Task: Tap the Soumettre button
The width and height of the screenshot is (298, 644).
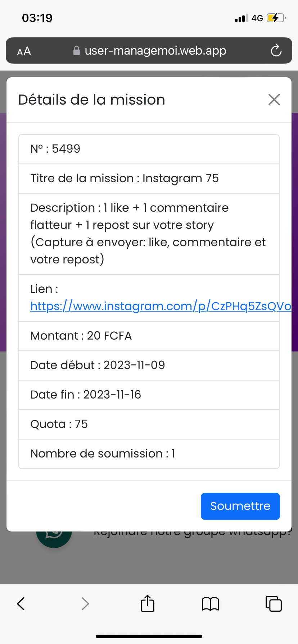Action: click(x=240, y=506)
